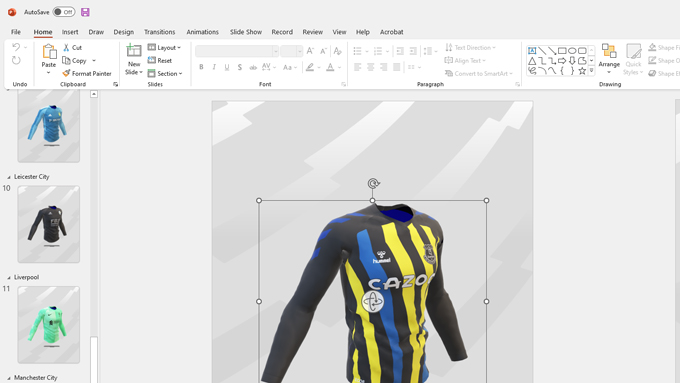Click the text highlight color pen
680x383 pixels.
pyautogui.click(x=310, y=67)
